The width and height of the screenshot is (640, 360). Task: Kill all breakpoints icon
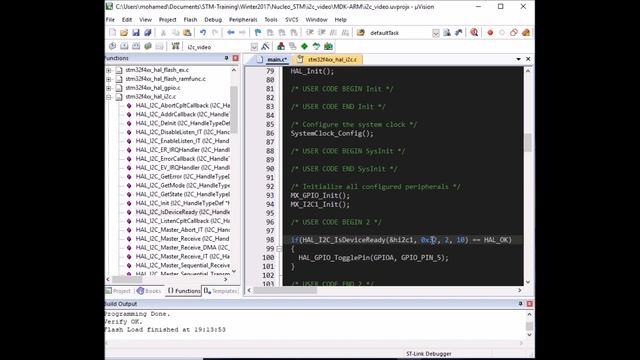click(x=526, y=33)
